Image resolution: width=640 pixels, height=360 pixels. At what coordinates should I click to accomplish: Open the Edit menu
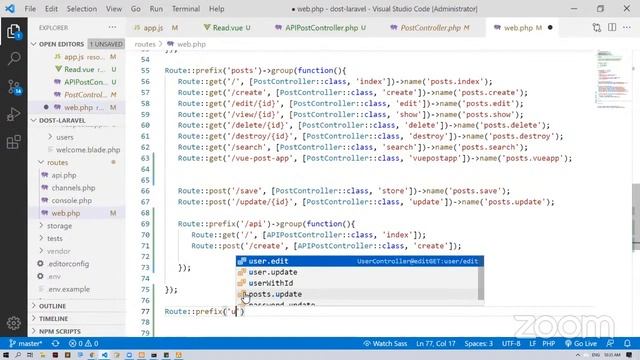51,9
